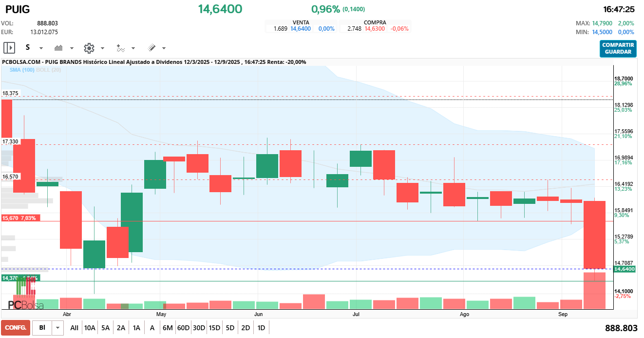Select the 30D time range
The height and width of the screenshot is (338, 644).
[x=199, y=328]
